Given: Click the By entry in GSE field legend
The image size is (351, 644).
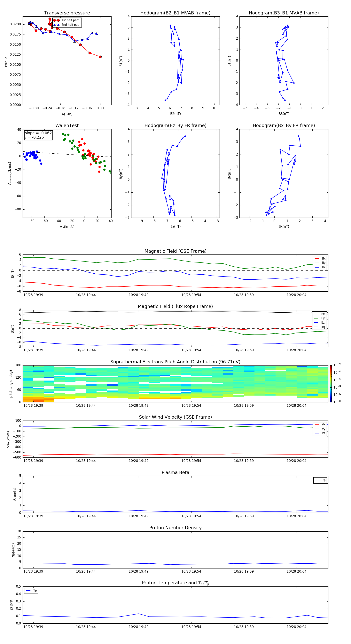Looking at the screenshot, I should (x=320, y=263).
